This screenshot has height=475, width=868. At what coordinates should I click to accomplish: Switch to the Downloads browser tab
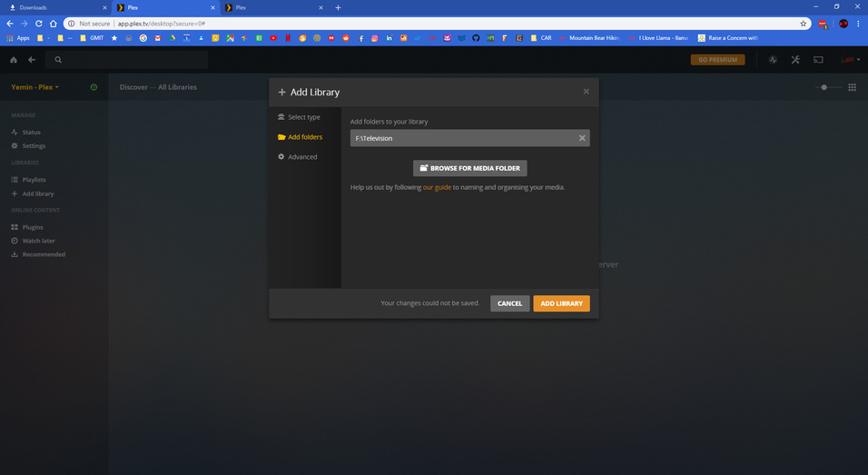55,8
